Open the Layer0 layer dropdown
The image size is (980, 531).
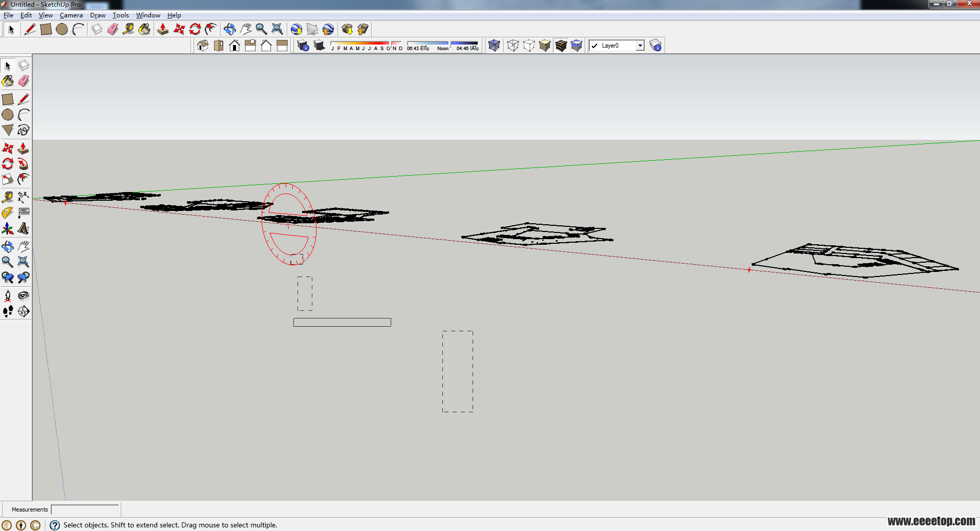tap(617, 46)
